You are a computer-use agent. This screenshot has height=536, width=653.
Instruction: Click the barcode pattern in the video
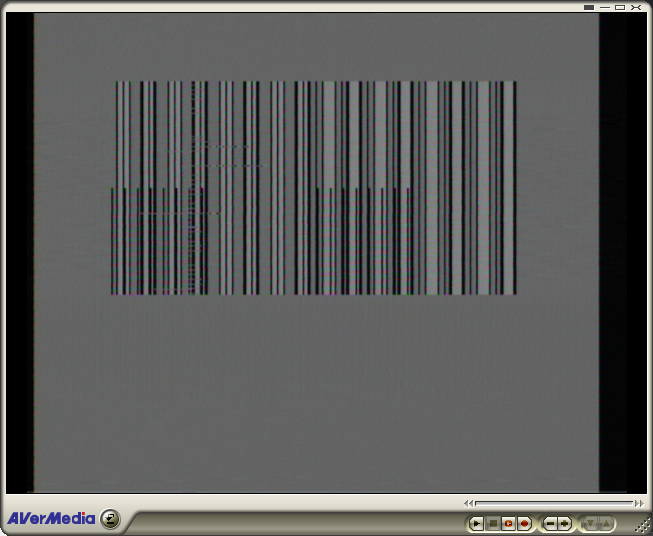click(314, 188)
